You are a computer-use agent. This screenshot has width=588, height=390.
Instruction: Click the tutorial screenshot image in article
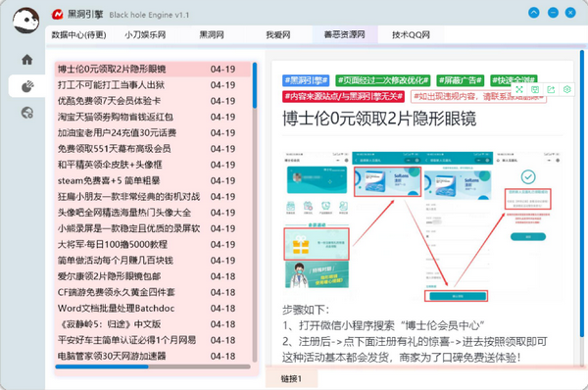click(x=422, y=225)
